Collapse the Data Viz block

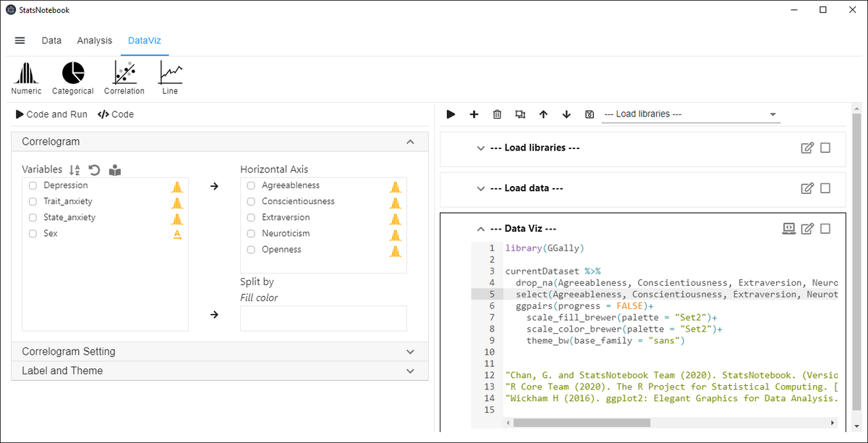pyautogui.click(x=480, y=229)
